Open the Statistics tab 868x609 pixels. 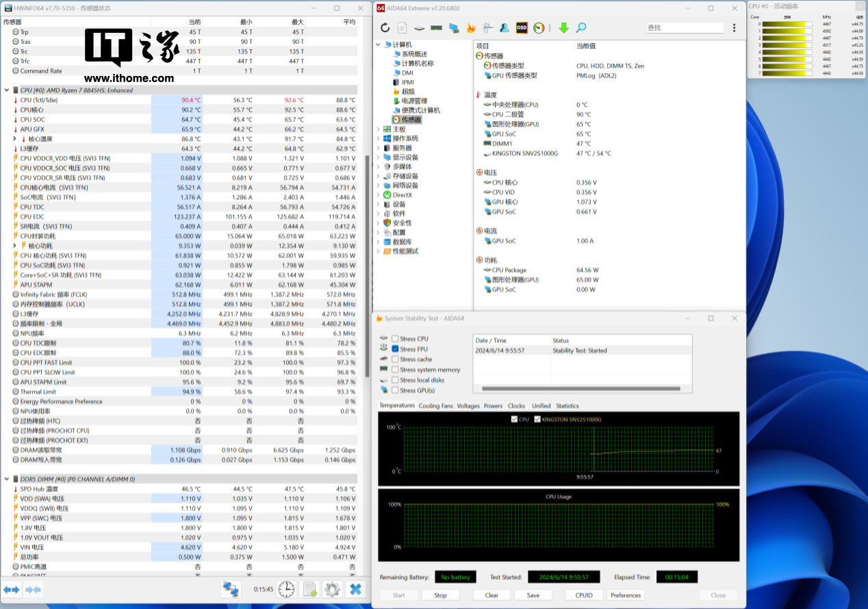click(x=567, y=406)
